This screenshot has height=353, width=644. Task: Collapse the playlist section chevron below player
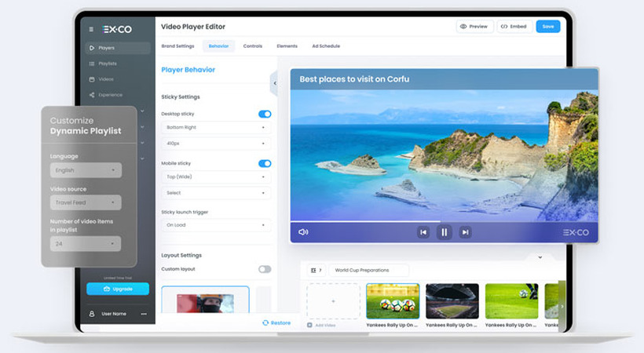tap(540, 257)
